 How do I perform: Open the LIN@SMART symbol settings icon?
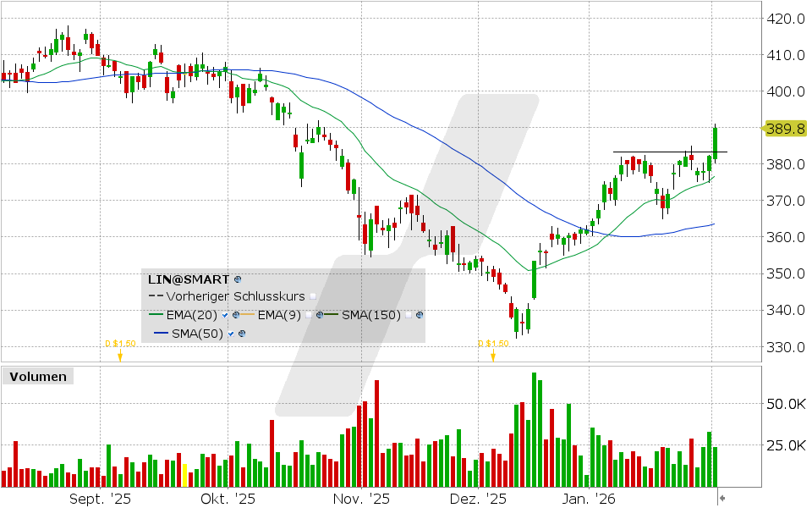[238, 280]
